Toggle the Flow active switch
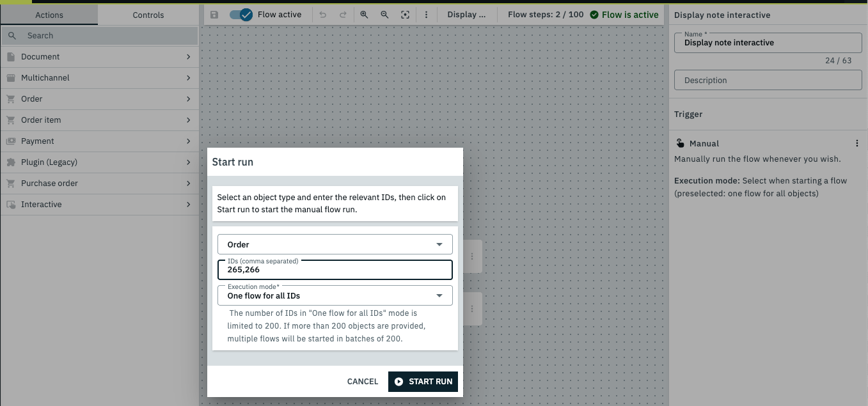Image resolution: width=868 pixels, height=406 pixels. (x=241, y=15)
